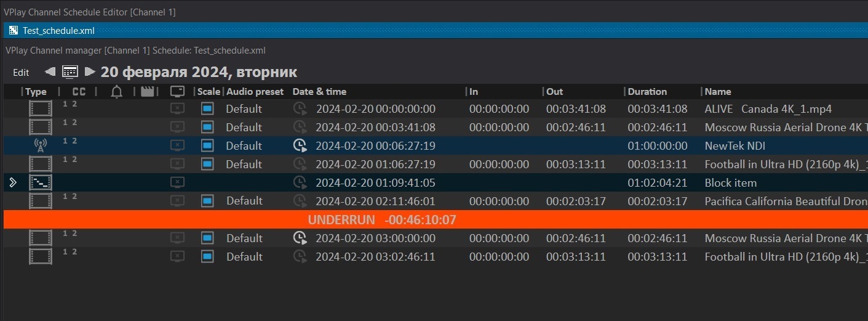Expand the Block item row
The image size is (868, 321).
13,182
